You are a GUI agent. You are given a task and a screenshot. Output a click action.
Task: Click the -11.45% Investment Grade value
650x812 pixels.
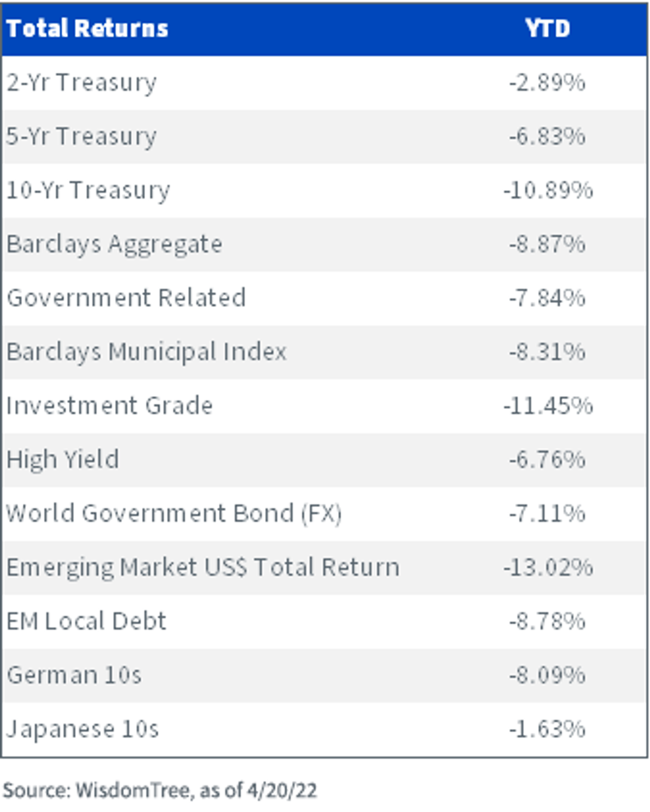[x=548, y=406]
